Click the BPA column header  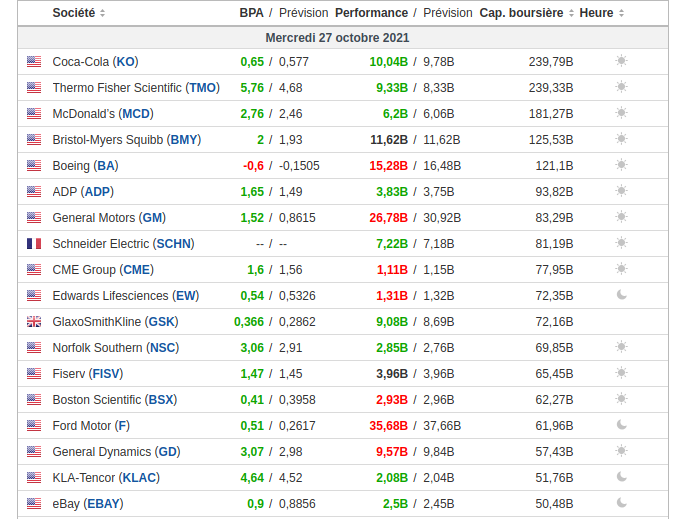click(251, 13)
